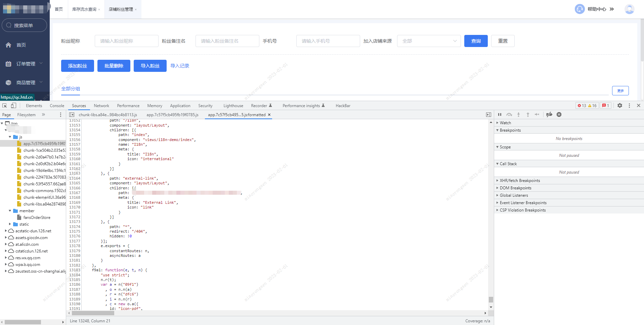The image size is (644, 325).
Task: Open DevTools settings gear
Action: (x=620, y=105)
